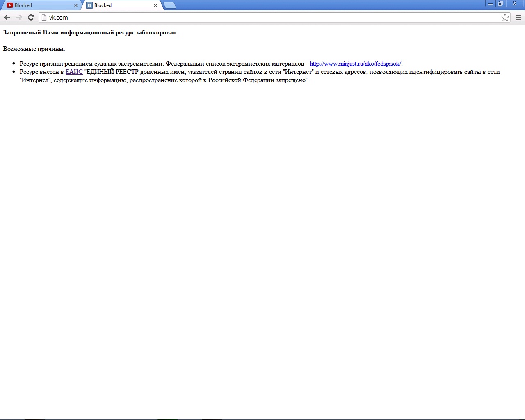Open a new tab with the new tab button

[x=170, y=5]
